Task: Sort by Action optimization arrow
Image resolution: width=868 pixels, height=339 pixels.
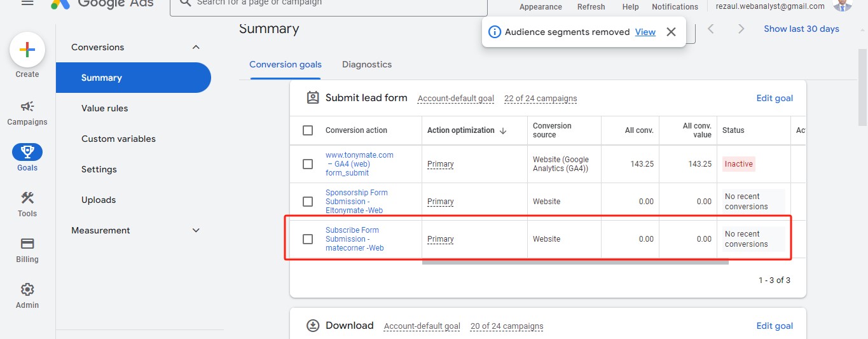Action: click(x=503, y=130)
